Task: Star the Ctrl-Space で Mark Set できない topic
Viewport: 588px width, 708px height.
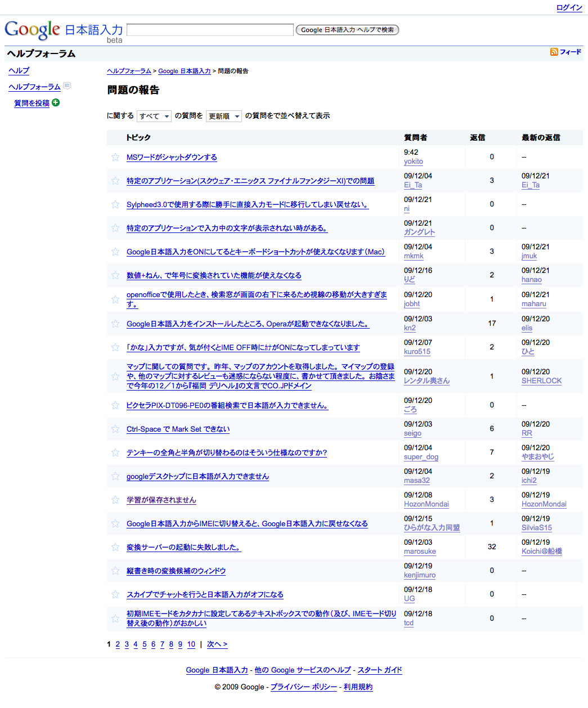Action: (x=115, y=429)
